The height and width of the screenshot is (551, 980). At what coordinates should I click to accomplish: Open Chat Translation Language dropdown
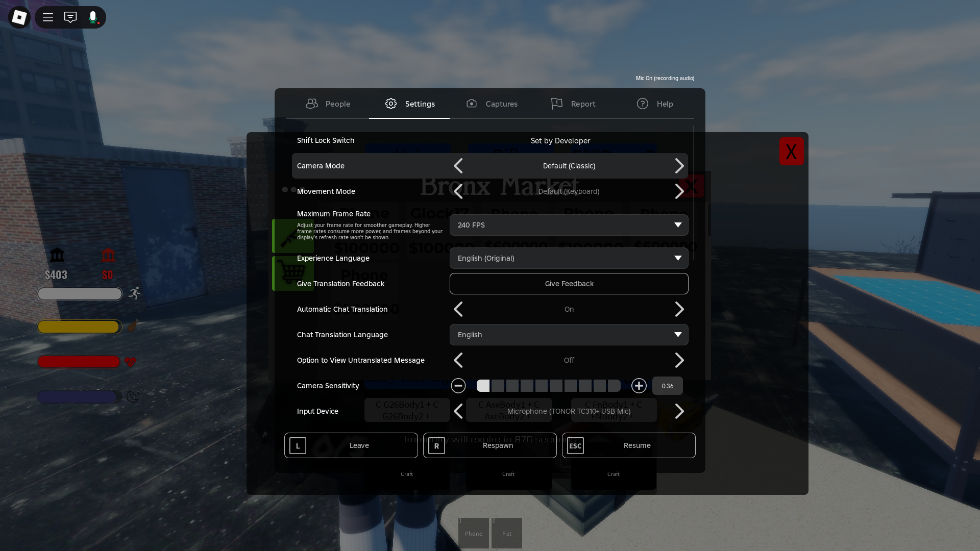[569, 335]
